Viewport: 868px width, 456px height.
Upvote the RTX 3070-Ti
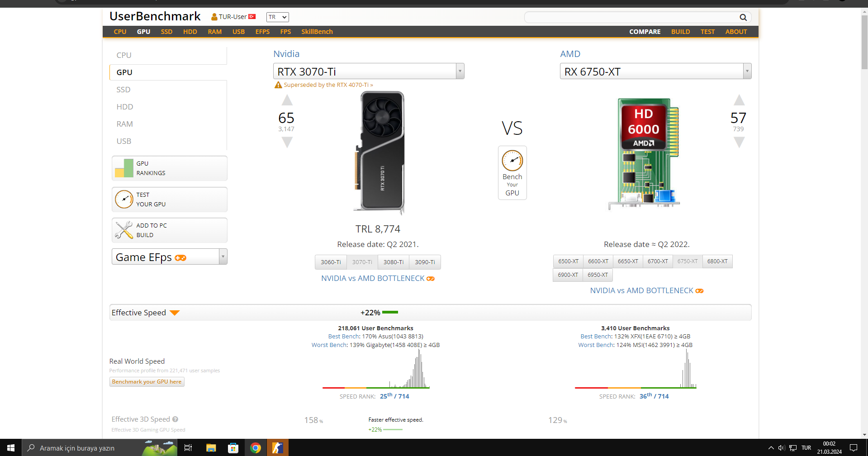coord(287,100)
